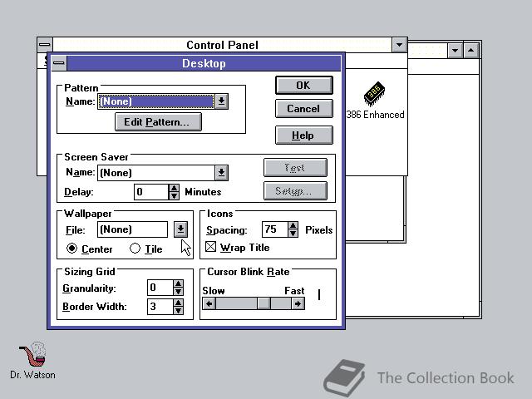Image resolution: width=532 pixels, height=399 pixels.
Task: Increase the screen saver Delay minutes
Action: click(x=174, y=189)
